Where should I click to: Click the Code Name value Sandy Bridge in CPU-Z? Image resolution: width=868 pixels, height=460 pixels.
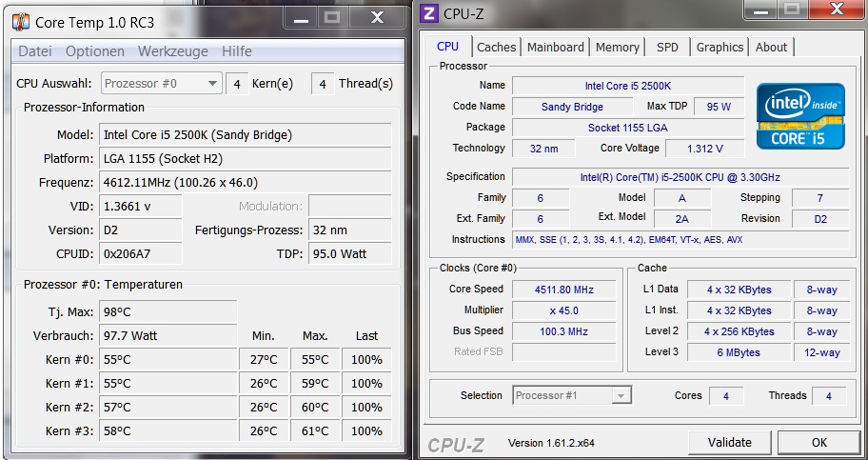click(572, 107)
